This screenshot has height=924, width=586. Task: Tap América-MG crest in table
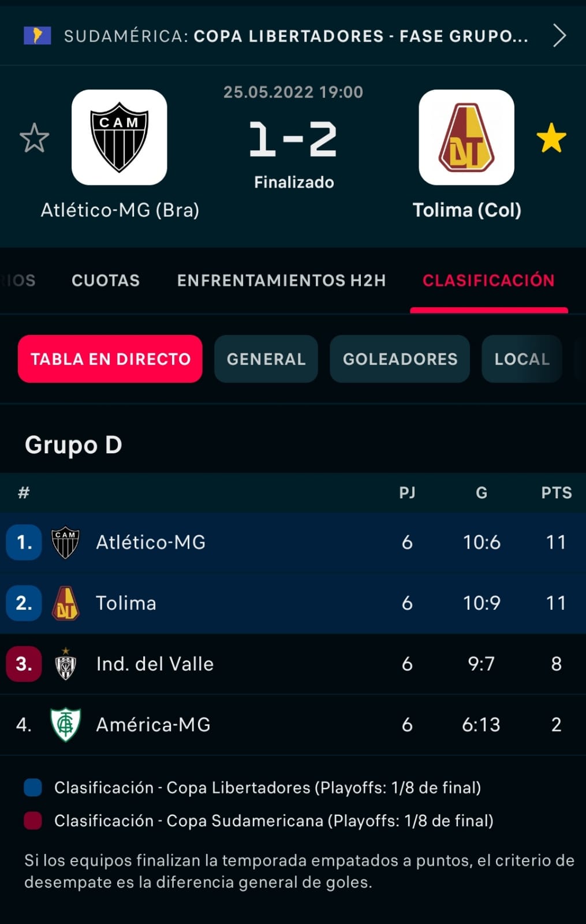click(x=65, y=725)
